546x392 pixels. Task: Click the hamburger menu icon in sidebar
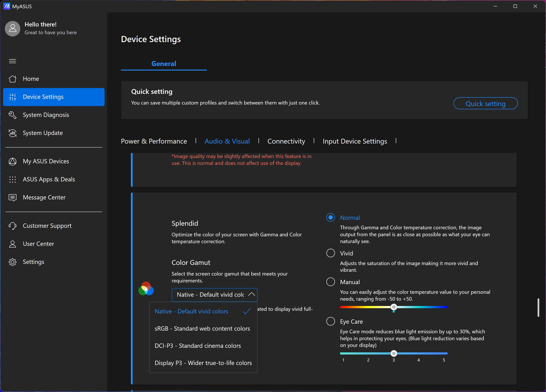pyautogui.click(x=13, y=61)
